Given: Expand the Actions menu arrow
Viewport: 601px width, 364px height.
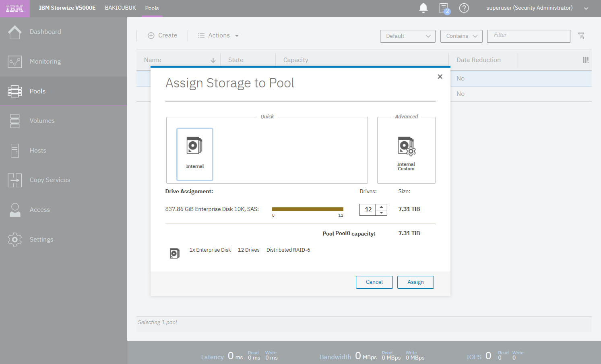Looking at the screenshot, I should tap(237, 36).
